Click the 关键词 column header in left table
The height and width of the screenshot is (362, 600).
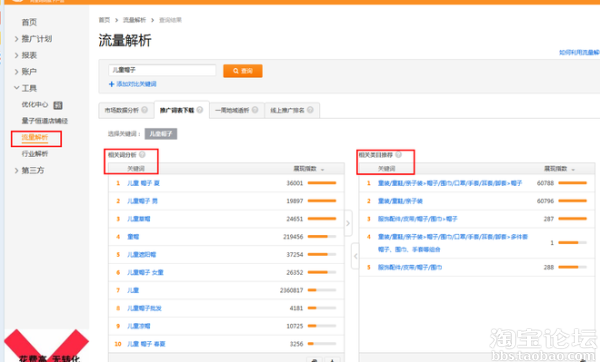tap(136, 169)
